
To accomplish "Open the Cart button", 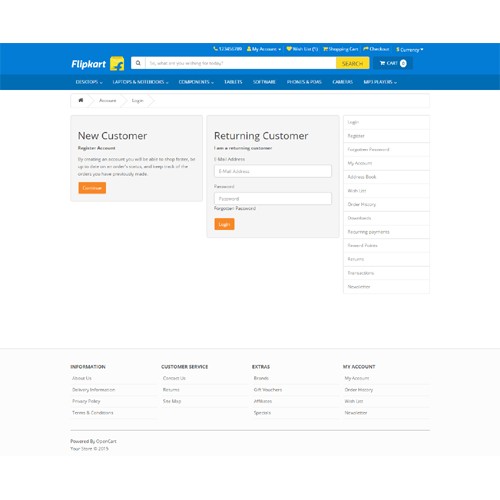I will (393, 63).
